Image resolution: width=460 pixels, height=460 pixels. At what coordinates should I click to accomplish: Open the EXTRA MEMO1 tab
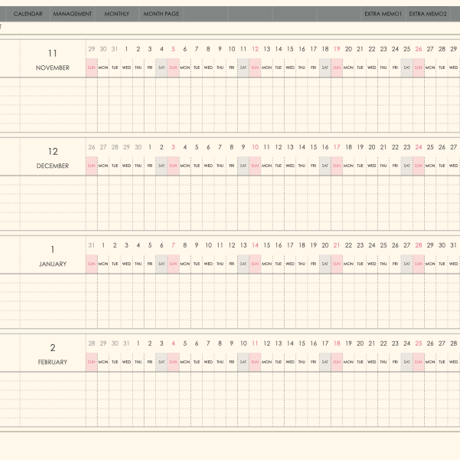383,14
